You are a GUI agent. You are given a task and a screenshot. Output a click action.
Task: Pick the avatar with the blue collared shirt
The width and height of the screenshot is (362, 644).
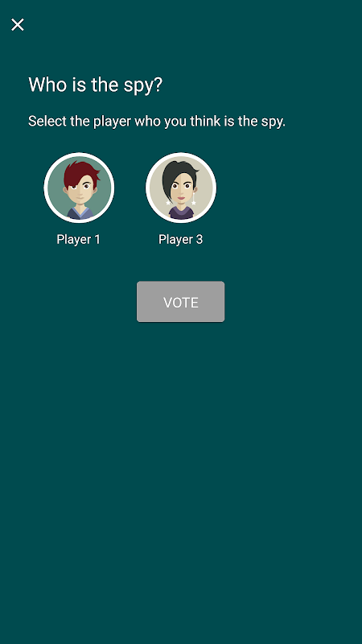click(79, 188)
